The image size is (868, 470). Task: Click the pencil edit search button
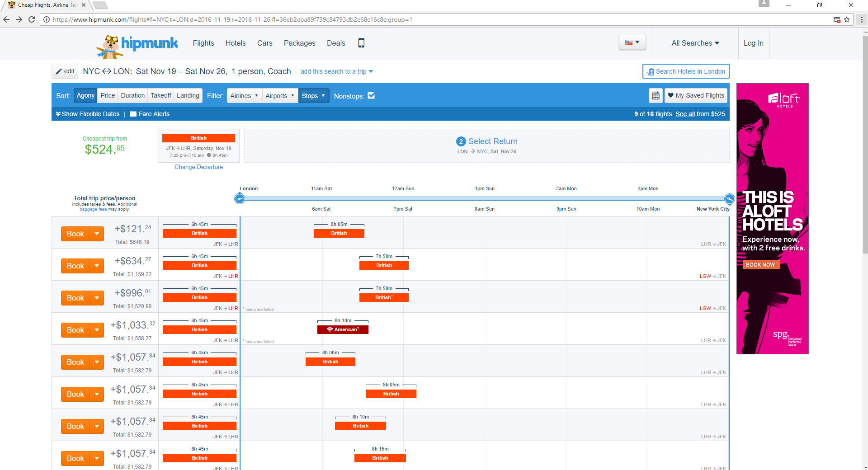tap(65, 71)
